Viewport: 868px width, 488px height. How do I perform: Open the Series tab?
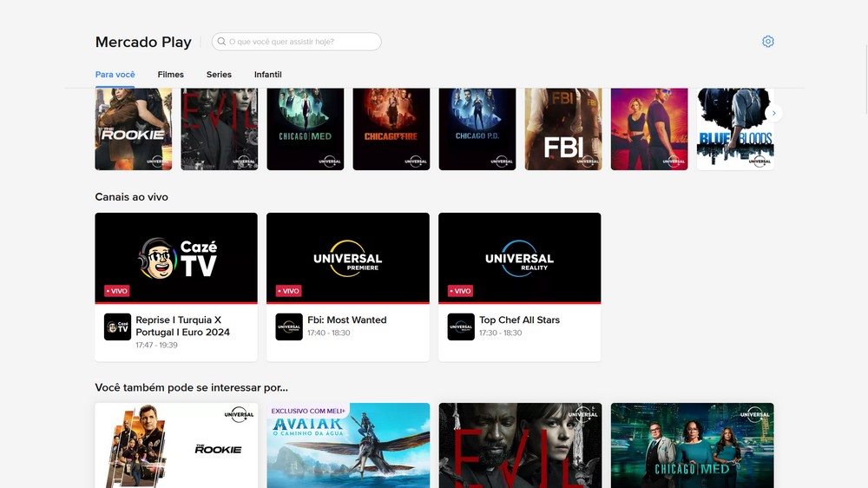[219, 75]
